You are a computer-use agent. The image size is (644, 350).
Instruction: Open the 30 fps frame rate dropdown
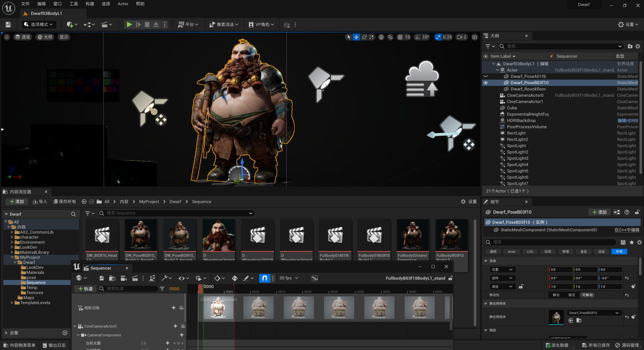[x=288, y=278]
